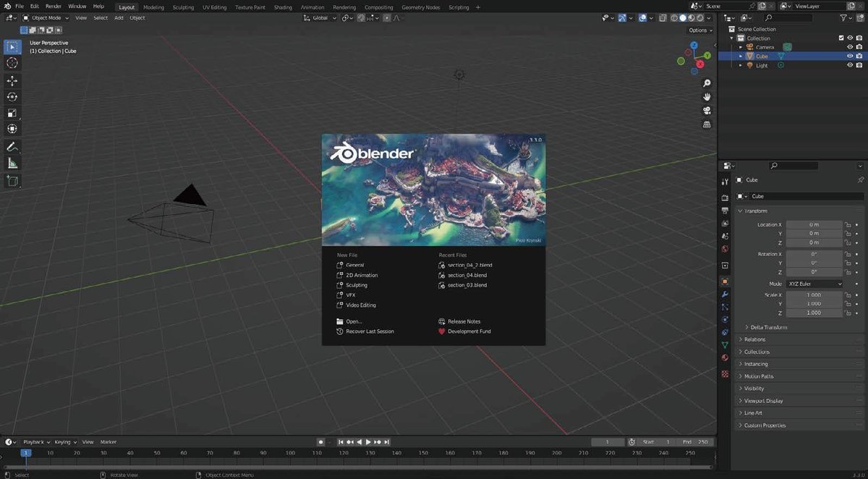
Task: Open the Mode dropdown showing XYZ Euler
Action: [x=815, y=283]
